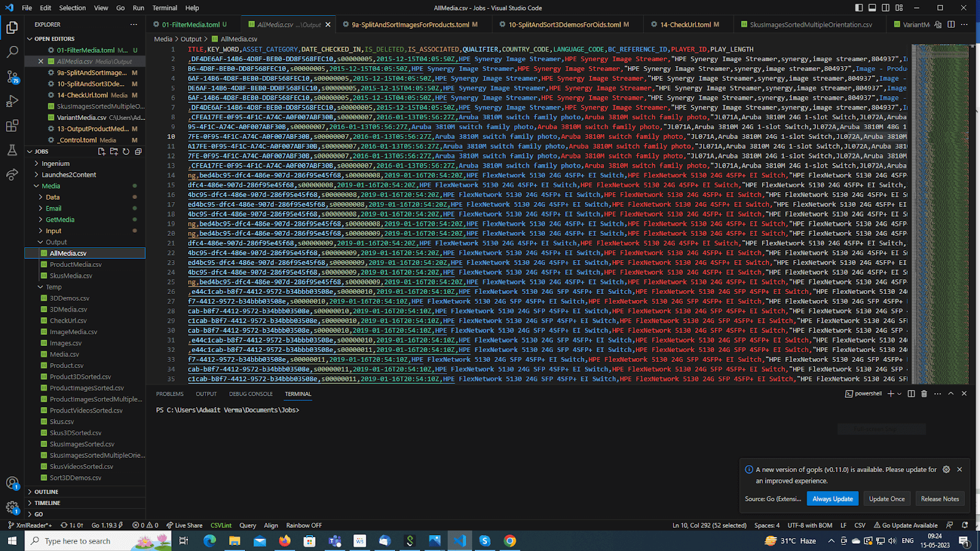Screen dimensions: 980x551
Task: Open Source Control view with 75 badge
Action: (x=12, y=77)
